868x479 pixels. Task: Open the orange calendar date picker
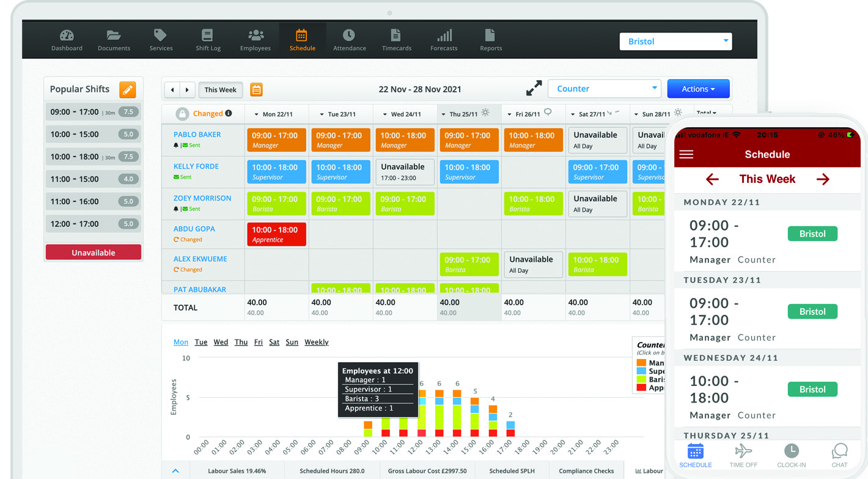256,89
